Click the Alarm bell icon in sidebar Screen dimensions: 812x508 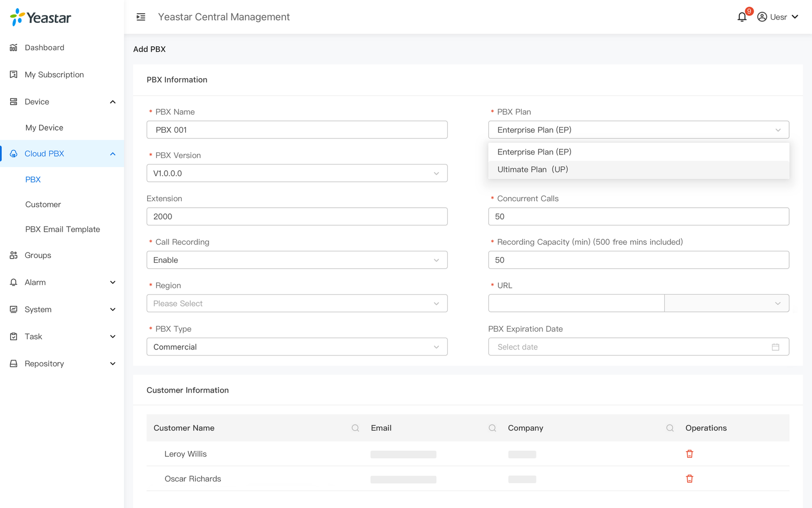14,282
